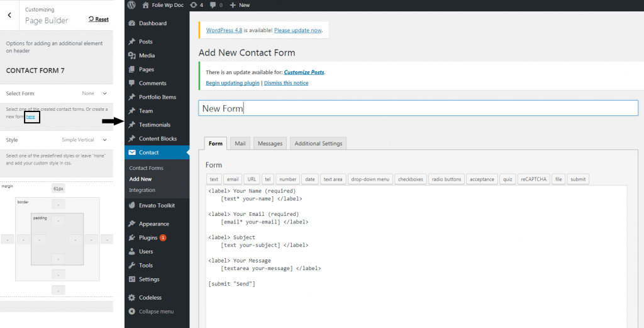The image size is (644, 328).
Task: Click the Media icon in sidebar
Action: click(132, 55)
